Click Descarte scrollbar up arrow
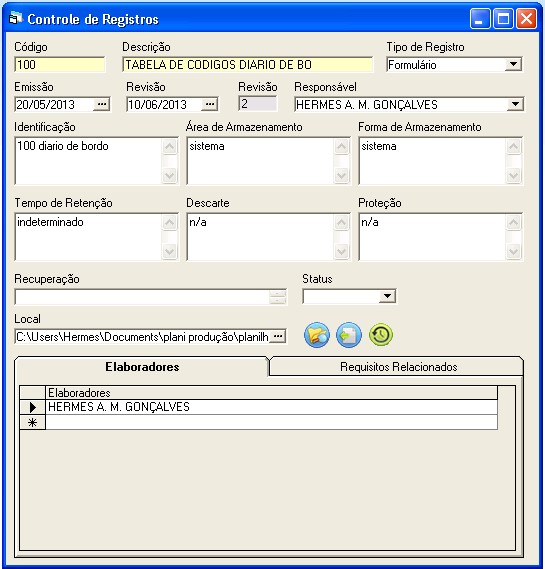This screenshot has height=569, width=545. click(341, 222)
